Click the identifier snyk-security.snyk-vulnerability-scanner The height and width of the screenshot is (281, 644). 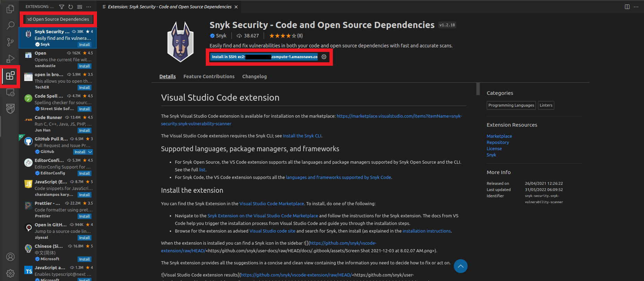[x=544, y=199]
